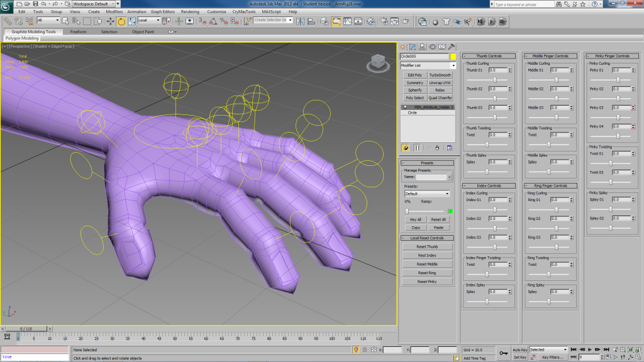Click the Reset Thumb button
The width and height of the screenshot is (644, 362).
click(x=427, y=246)
